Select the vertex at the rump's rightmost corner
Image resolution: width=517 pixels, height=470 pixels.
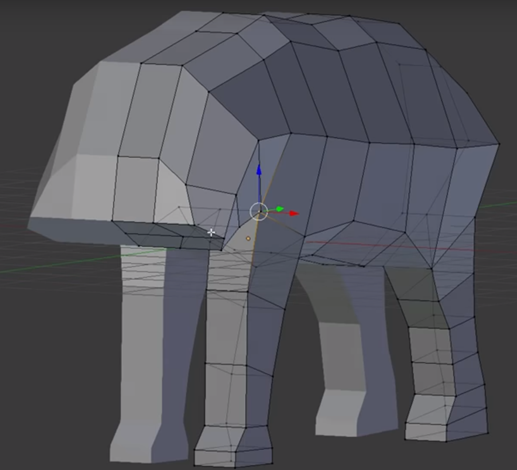click(x=499, y=144)
